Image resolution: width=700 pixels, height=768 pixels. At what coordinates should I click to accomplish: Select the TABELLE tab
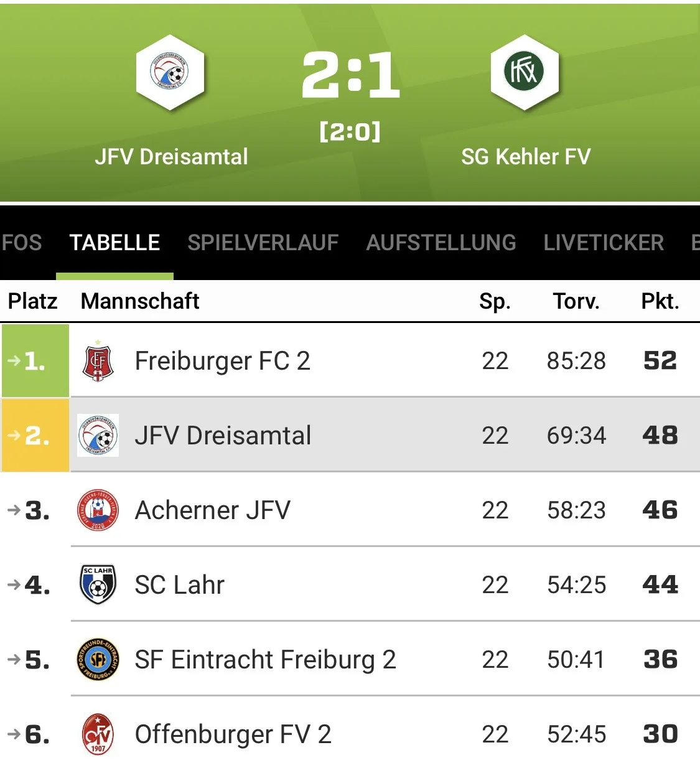pyautogui.click(x=114, y=243)
